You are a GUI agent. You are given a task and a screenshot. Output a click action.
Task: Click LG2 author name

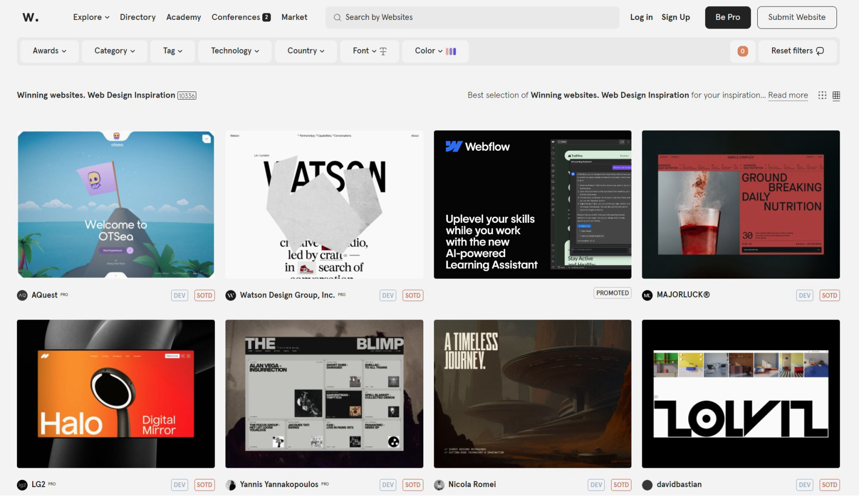(x=38, y=485)
